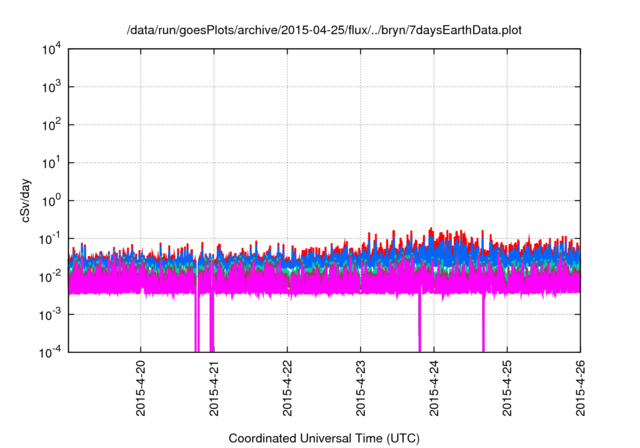Click the 2015-4-24 date label
This screenshot has width=640, height=448.
[x=434, y=388]
